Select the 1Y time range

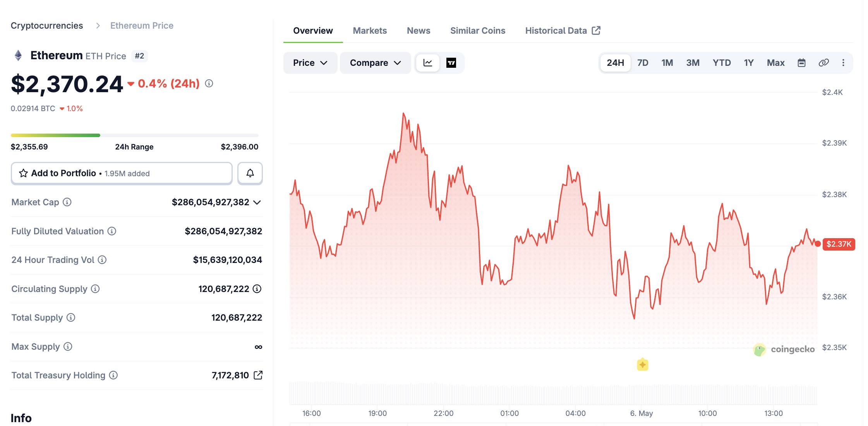[x=749, y=63]
